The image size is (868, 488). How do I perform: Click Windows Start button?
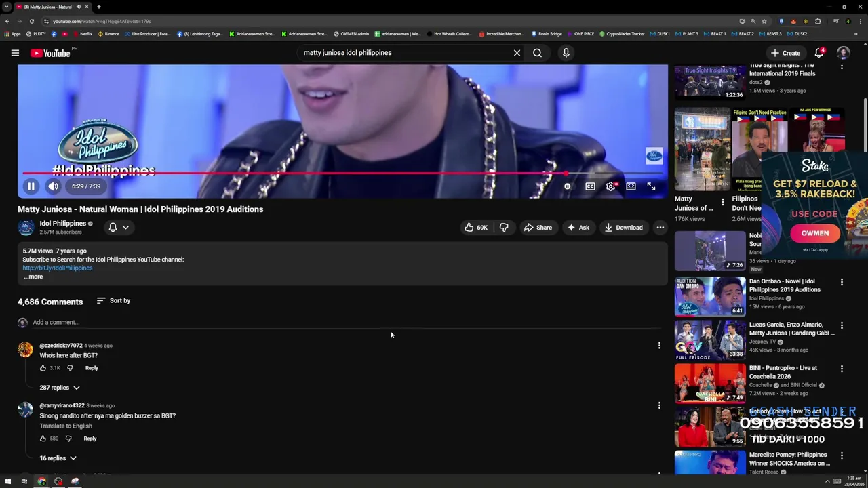tap(8, 481)
